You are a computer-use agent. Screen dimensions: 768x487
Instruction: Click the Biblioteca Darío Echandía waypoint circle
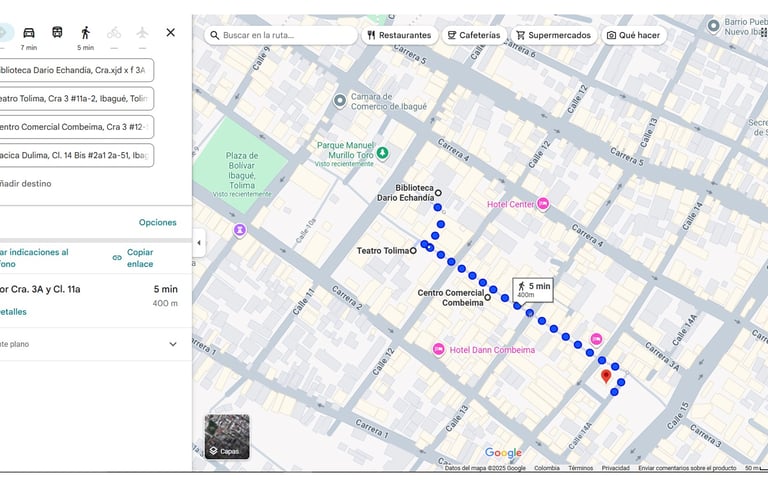(438, 193)
